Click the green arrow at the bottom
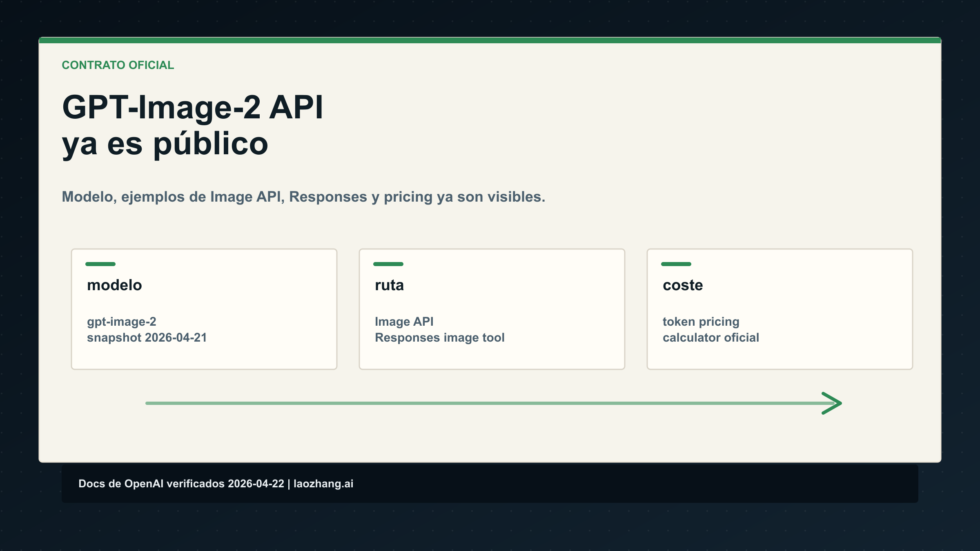Viewport: 980px width, 551px height. [x=490, y=403]
